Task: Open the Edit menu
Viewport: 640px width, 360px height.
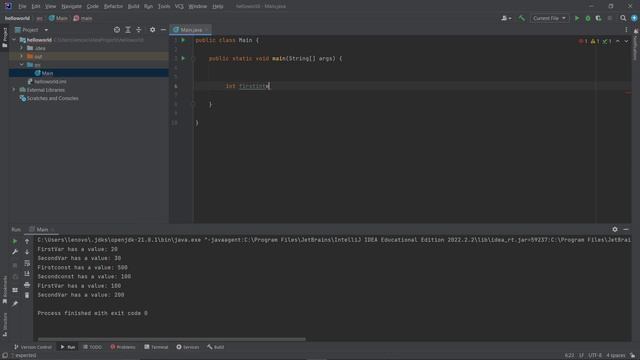Action: (36, 7)
